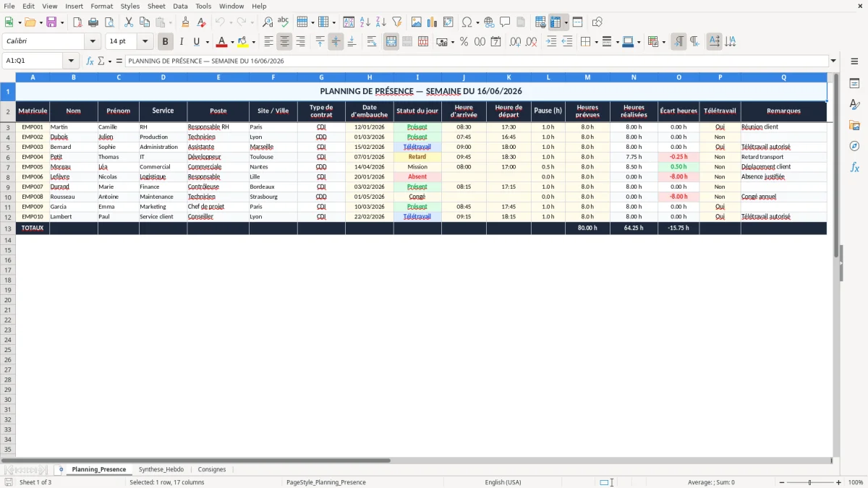Screen dimensions: 868x488
Task: Open Print Preview from the toolbar
Action: point(109,22)
